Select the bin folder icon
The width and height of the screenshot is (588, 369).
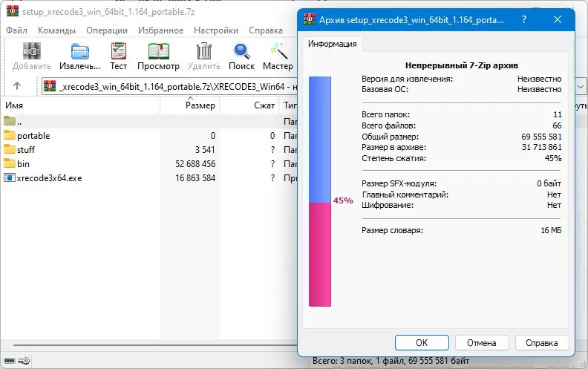tap(10, 163)
